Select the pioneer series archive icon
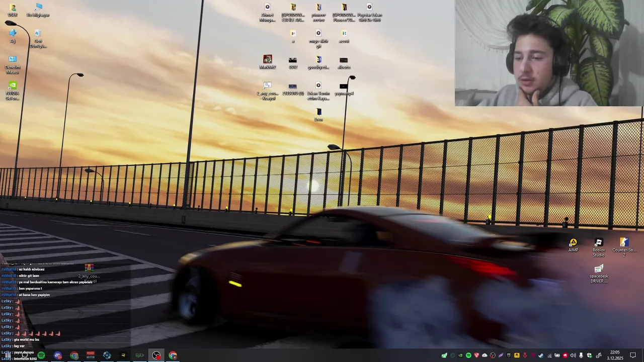 click(x=318, y=13)
